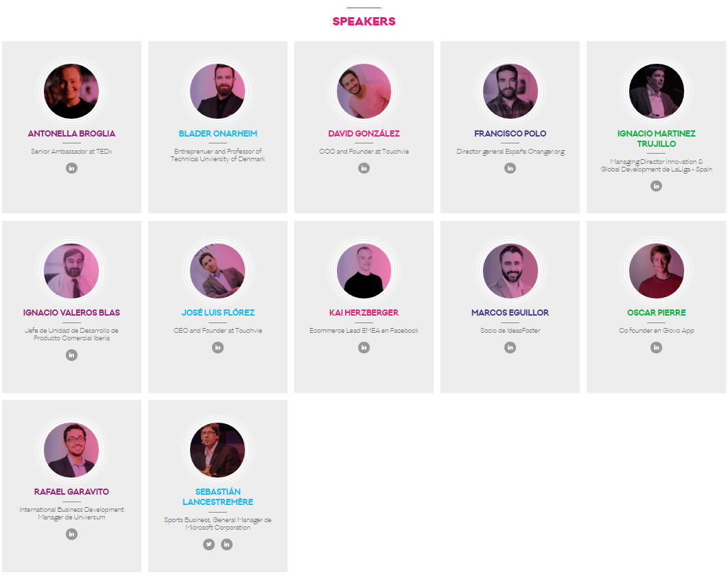This screenshot has height=575, width=728.
Task: Click the Antonella Broglia name link
Action: pos(71,134)
